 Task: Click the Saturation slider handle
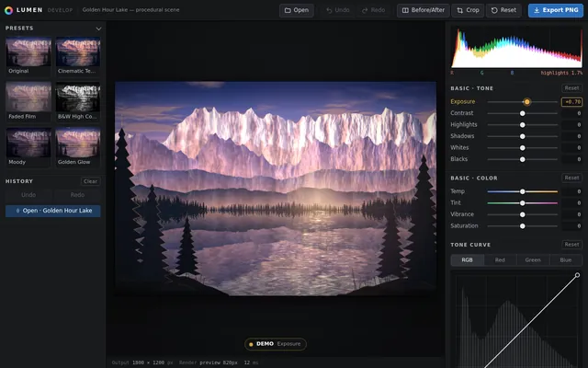click(523, 226)
